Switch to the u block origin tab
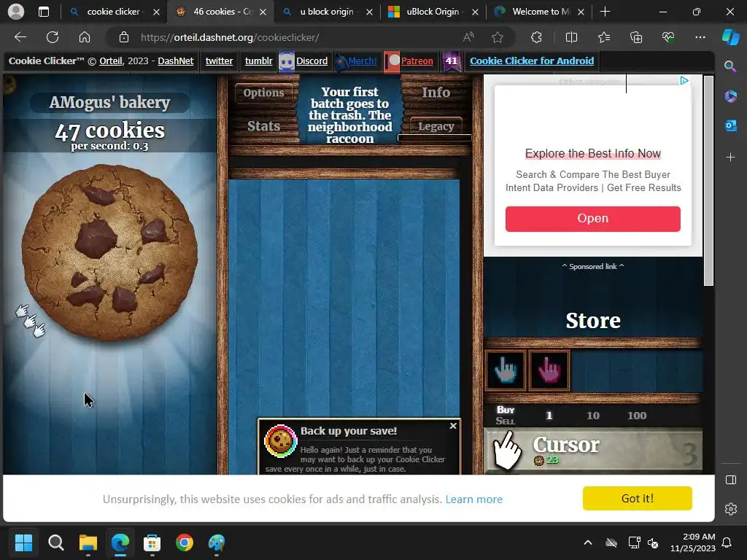This screenshot has height=560, width=747. point(327,12)
